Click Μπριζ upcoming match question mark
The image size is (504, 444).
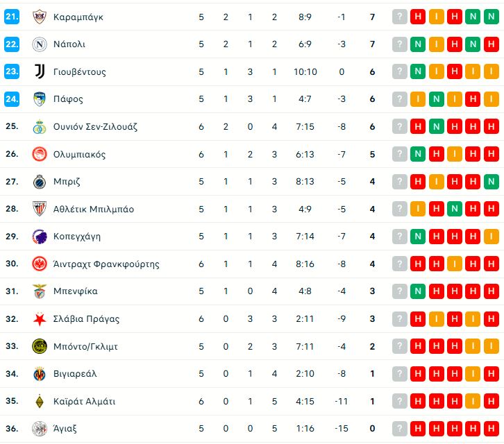tap(399, 182)
